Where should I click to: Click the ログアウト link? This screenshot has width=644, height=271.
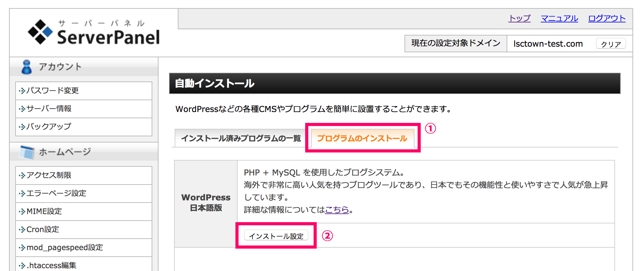(607, 18)
